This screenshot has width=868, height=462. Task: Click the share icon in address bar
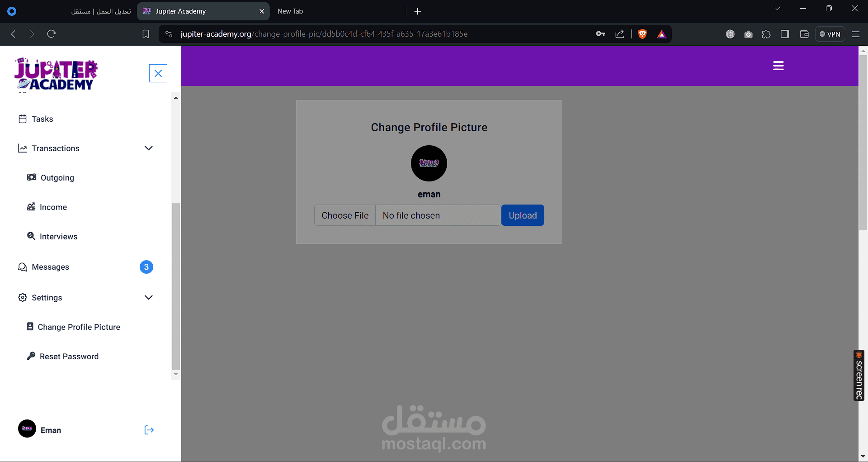(620, 34)
